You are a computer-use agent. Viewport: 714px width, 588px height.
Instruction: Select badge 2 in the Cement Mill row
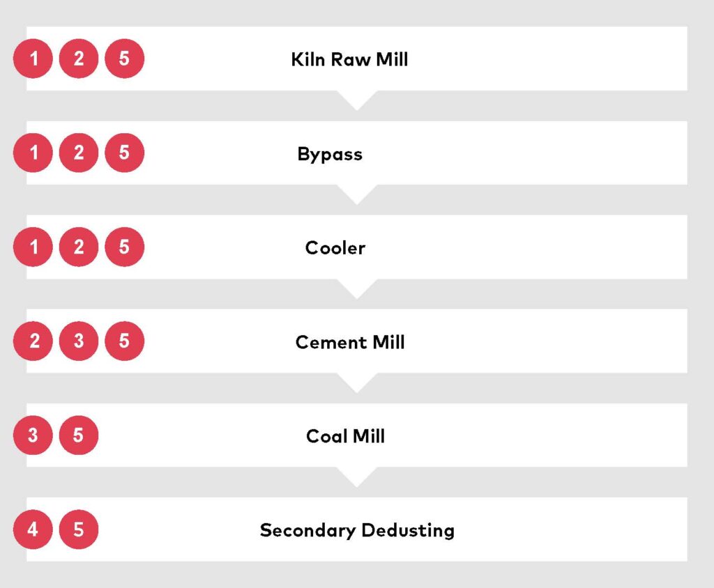(33, 341)
